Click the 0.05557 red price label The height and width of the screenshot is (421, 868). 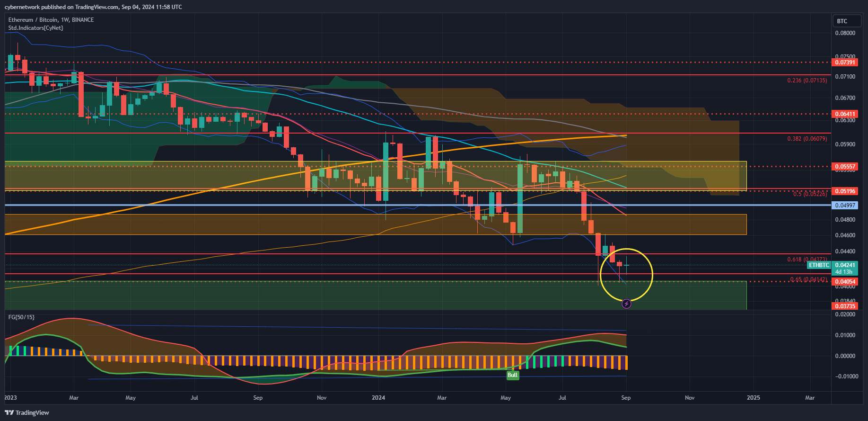pos(845,167)
